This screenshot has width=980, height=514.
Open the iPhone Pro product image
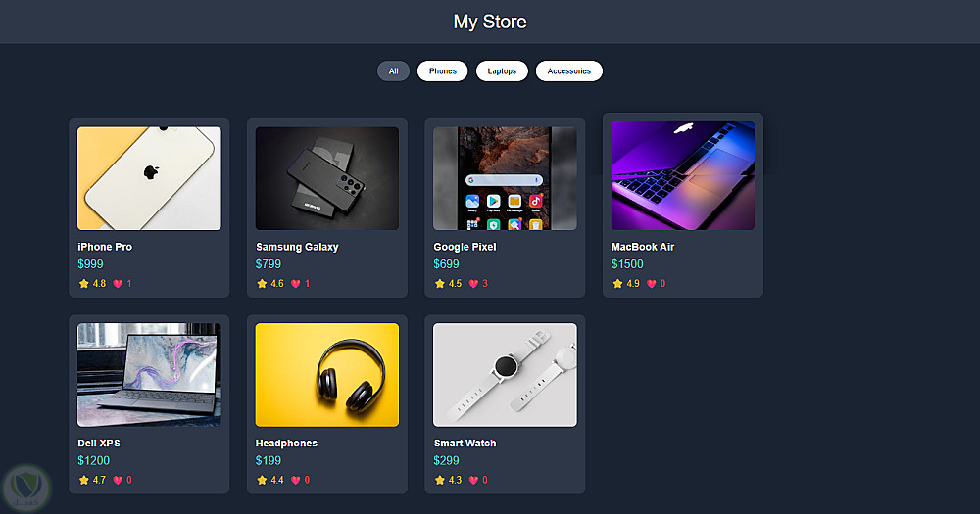coord(149,178)
